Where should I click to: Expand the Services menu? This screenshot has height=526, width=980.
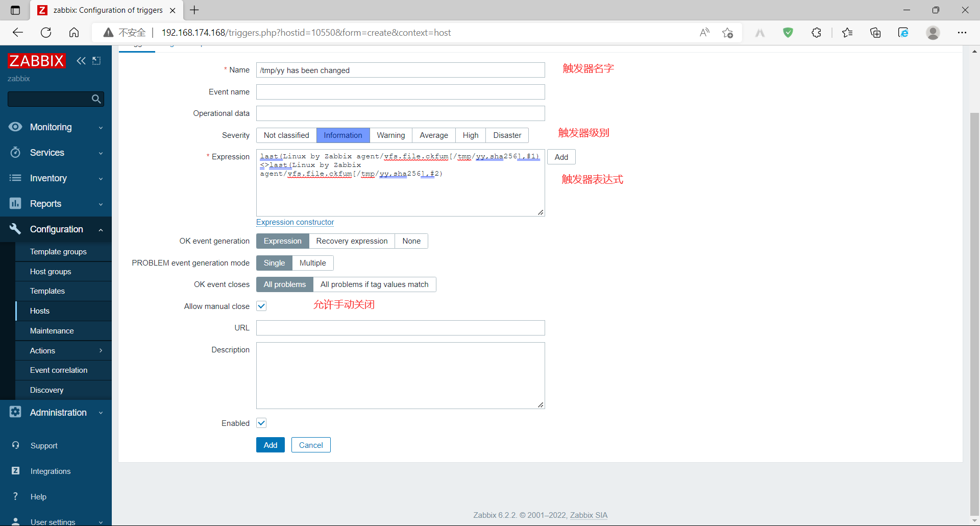tap(101, 153)
